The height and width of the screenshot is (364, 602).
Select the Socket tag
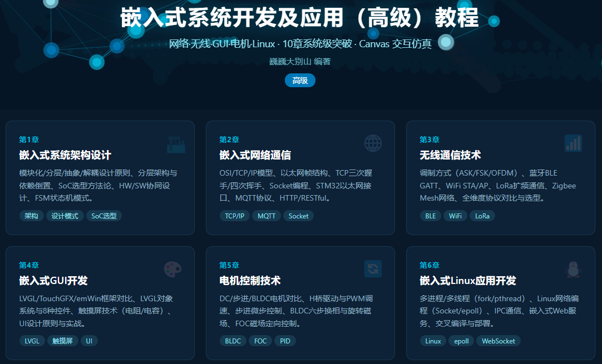tap(299, 216)
